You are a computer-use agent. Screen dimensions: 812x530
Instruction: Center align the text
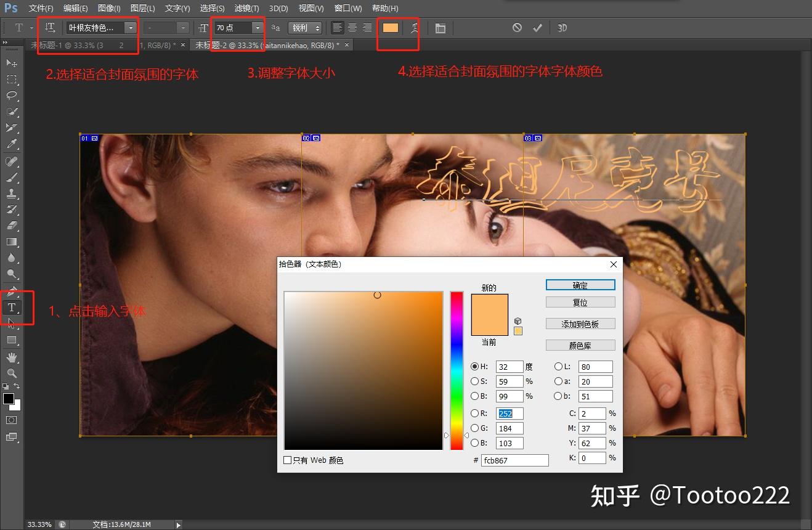[x=352, y=28]
